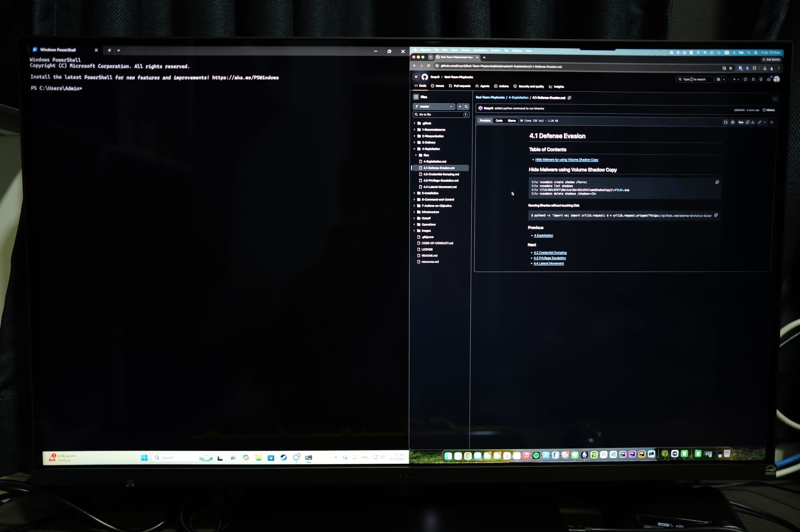Open Steam from Windows taskbar
Viewport: 800px width, 532px height.
[284, 458]
